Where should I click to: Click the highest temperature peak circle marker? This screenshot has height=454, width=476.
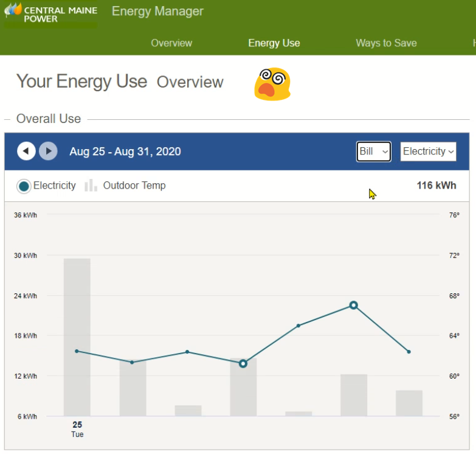353,305
